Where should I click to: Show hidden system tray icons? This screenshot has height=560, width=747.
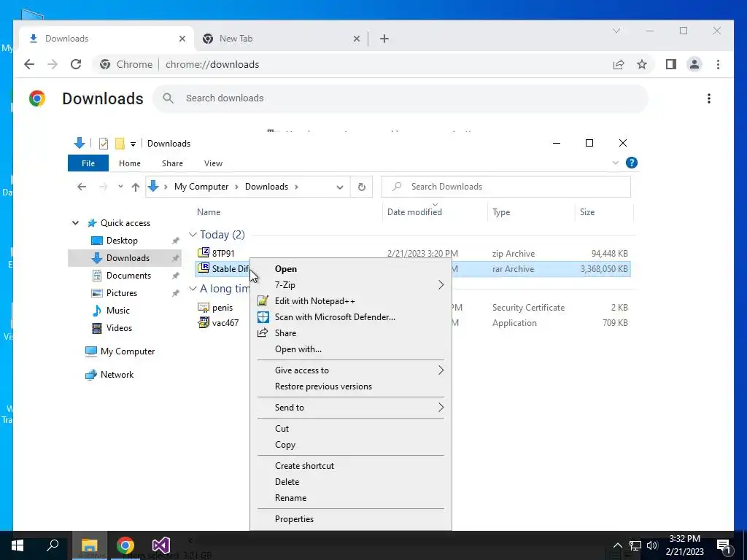pyautogui.click(x=617, y=545)
